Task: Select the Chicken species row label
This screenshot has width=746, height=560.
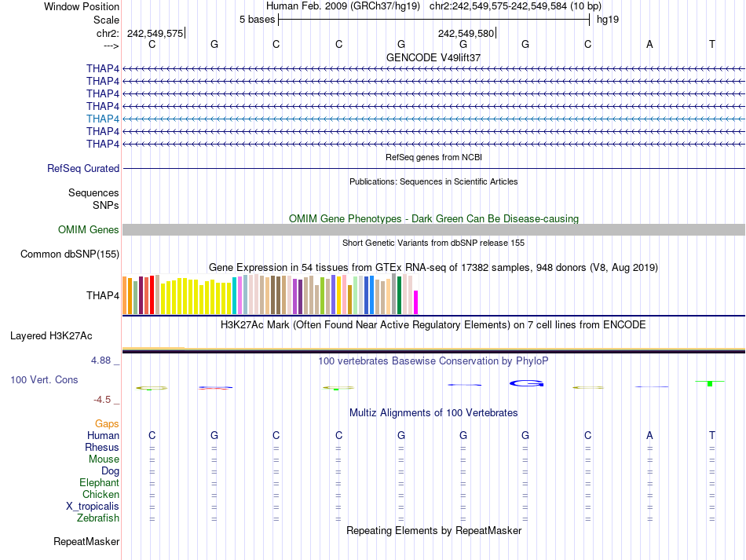Action: pyautogui.click(x=101, y=494)
